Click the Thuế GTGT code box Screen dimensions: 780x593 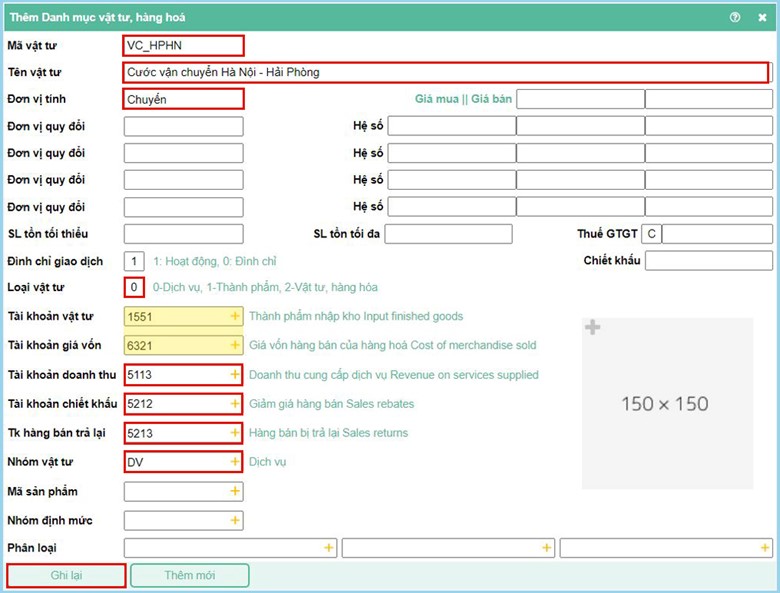point(651,234)
